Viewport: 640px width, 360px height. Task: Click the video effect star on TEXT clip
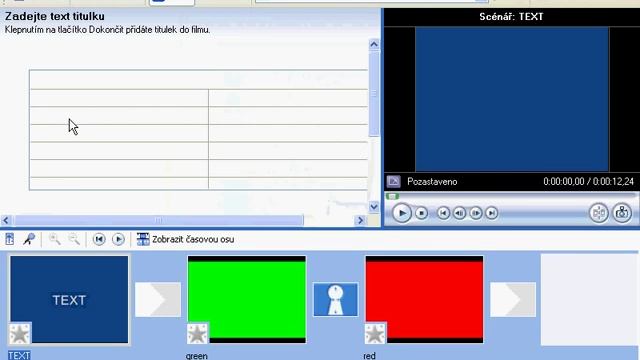20,334
